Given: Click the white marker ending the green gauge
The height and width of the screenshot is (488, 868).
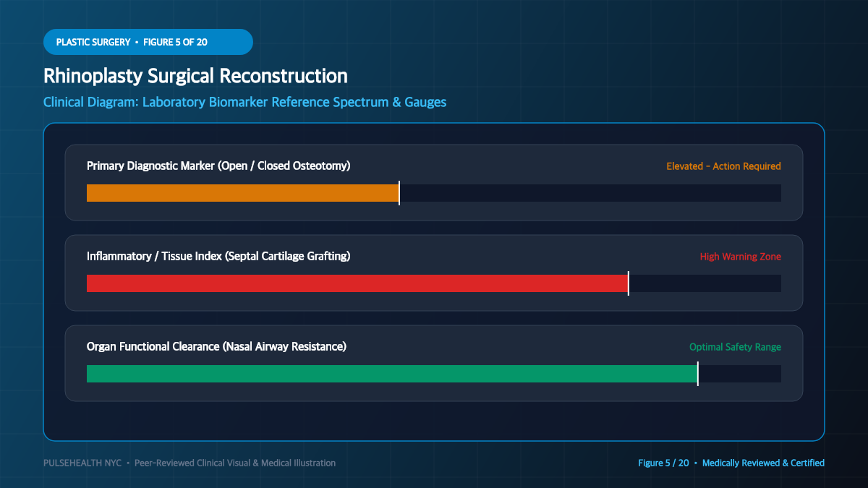Looking at the screenshot, I should click(698, 374).
